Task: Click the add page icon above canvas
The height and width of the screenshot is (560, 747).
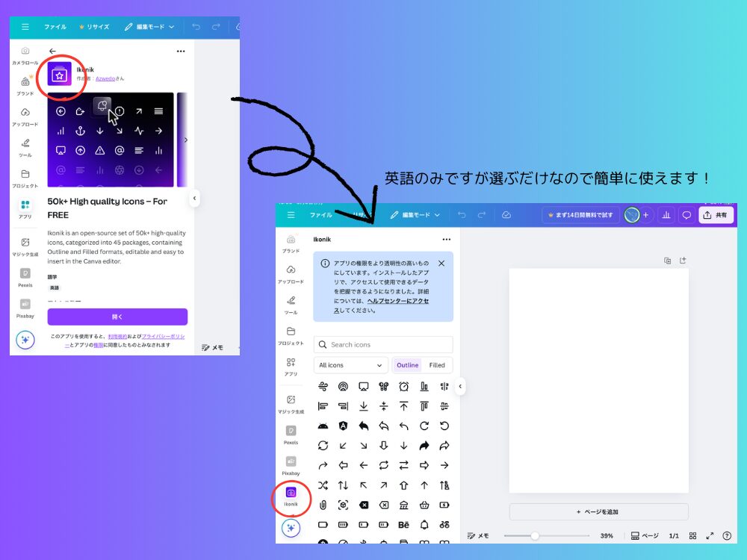Action: [683, 261]
